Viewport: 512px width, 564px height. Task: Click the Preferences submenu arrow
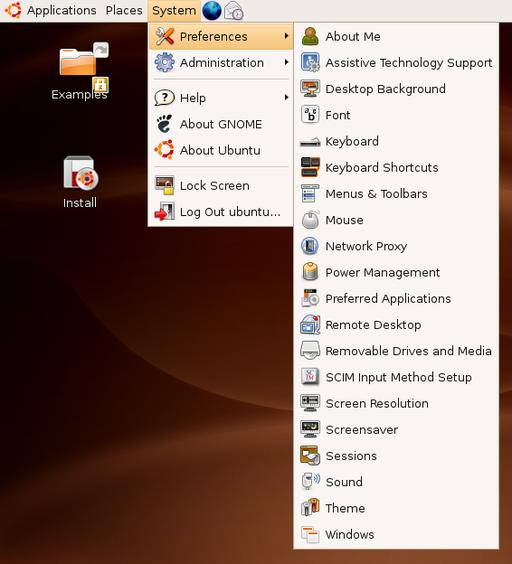click(286, 36)
